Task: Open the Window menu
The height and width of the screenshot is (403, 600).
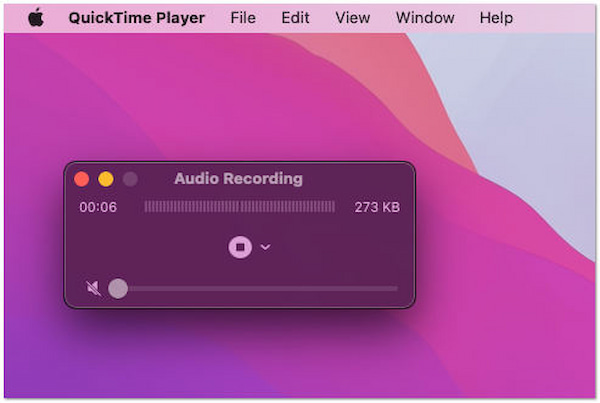Action: click(425, 18)
